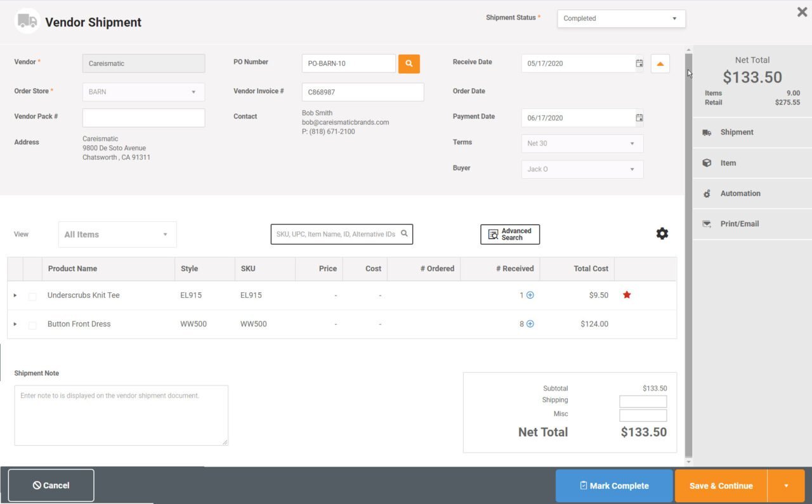The image size is (812, 504).
Task: Search for the PO number with the orange magnifier
Action: pyautogui.click(x=409, y=63)
